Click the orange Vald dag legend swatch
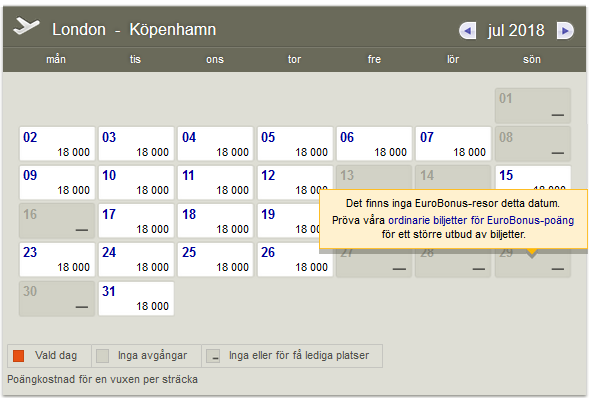 point(18,356)
